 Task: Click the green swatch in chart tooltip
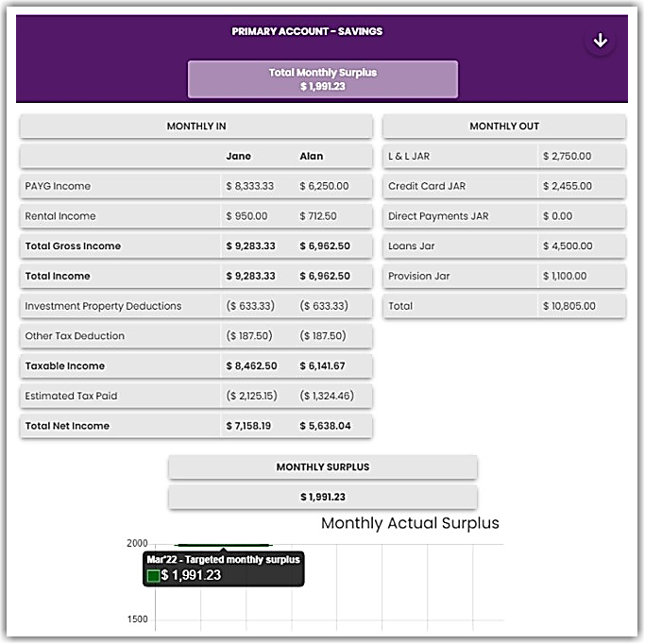[x=153, y=576]
